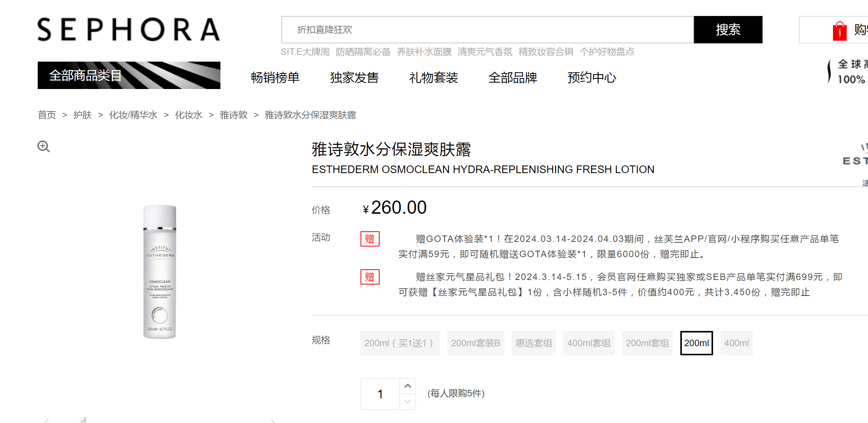Click the 雅诗敦 breadcrumb link

[233, 115]
